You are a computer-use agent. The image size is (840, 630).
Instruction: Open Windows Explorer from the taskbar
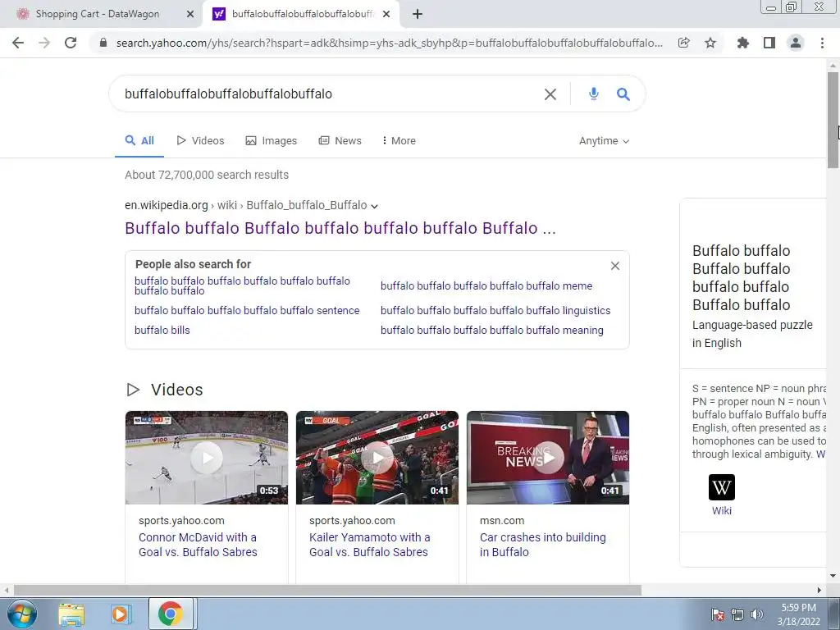point(71,614)
